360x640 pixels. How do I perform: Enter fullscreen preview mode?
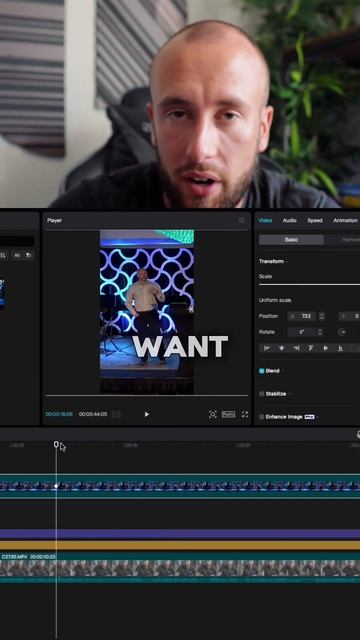245,414
